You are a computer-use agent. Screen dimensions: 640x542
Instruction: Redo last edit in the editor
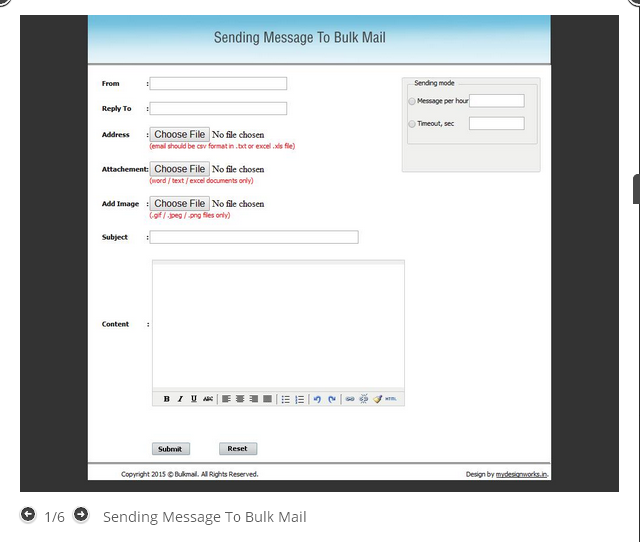point(332,399)
